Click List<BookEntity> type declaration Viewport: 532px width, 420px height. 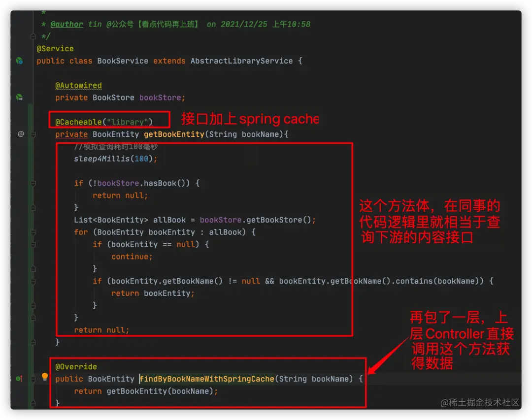tap(111, 220)
